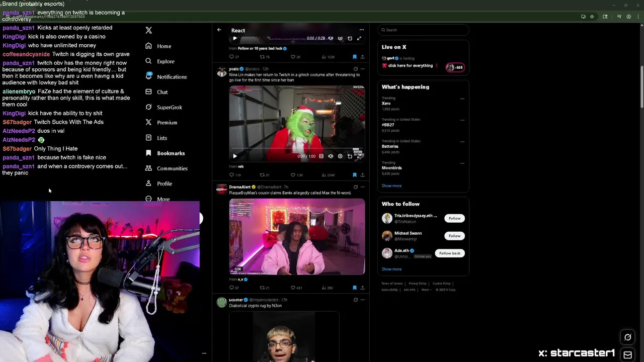Mute the topmost video
The height and width of the screenshot is (362, 644).
click(x=331, y=38)
